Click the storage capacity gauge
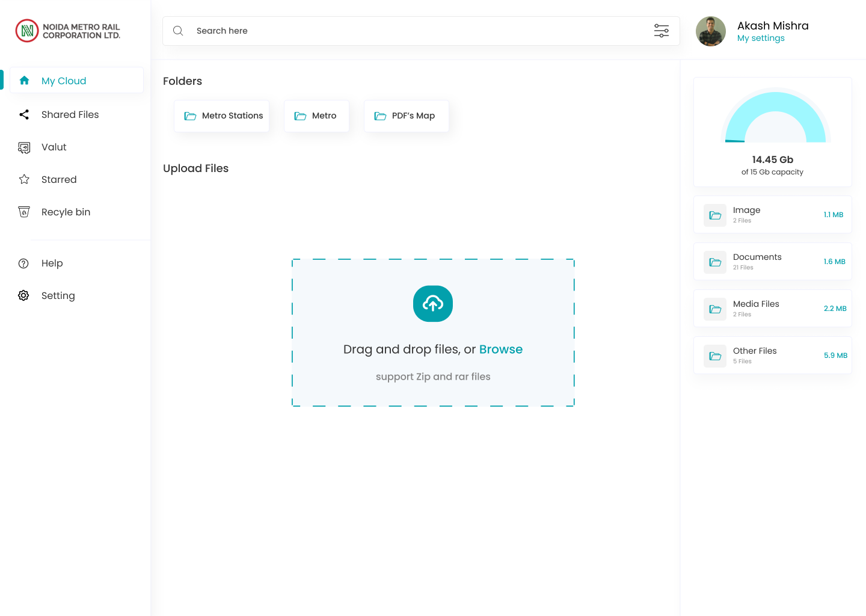Viewport: 866px width, 616px height. (775, 118)
